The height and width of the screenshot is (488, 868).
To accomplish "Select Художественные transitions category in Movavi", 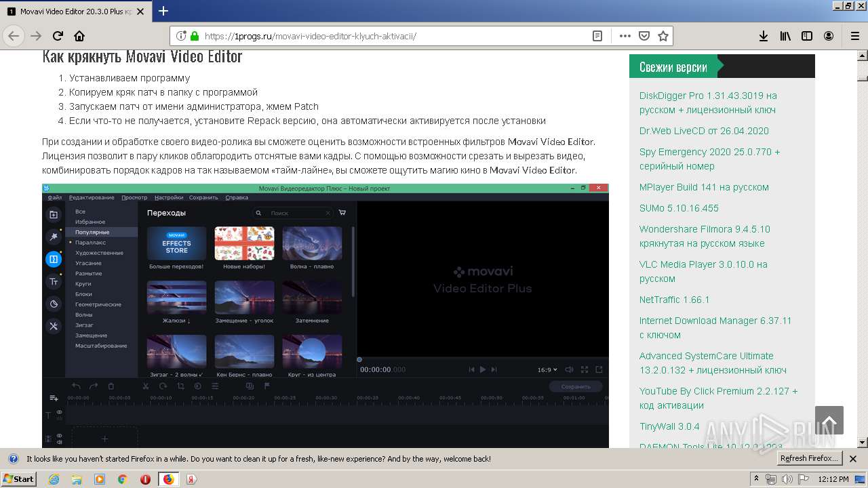I will click(x=99, y=253).
